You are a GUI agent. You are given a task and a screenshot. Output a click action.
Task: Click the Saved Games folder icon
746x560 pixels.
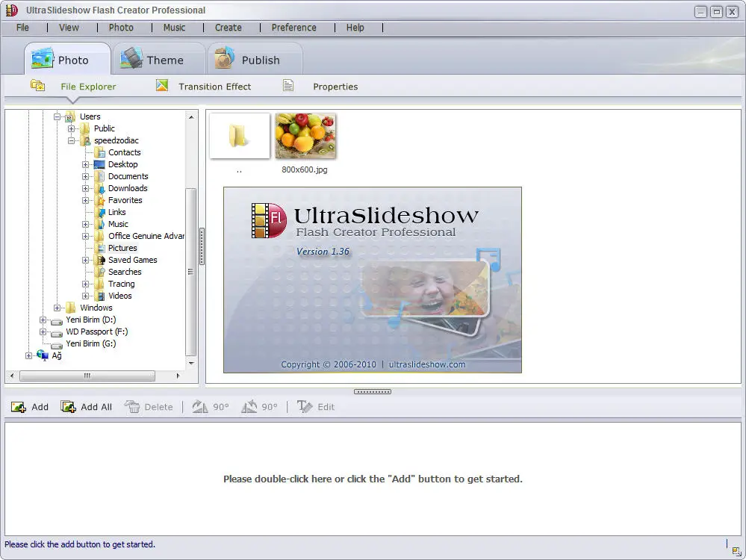point(100,261)
